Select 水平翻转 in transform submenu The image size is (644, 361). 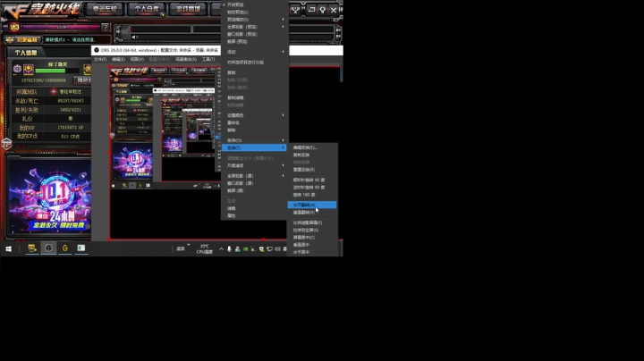pos(312,205)
